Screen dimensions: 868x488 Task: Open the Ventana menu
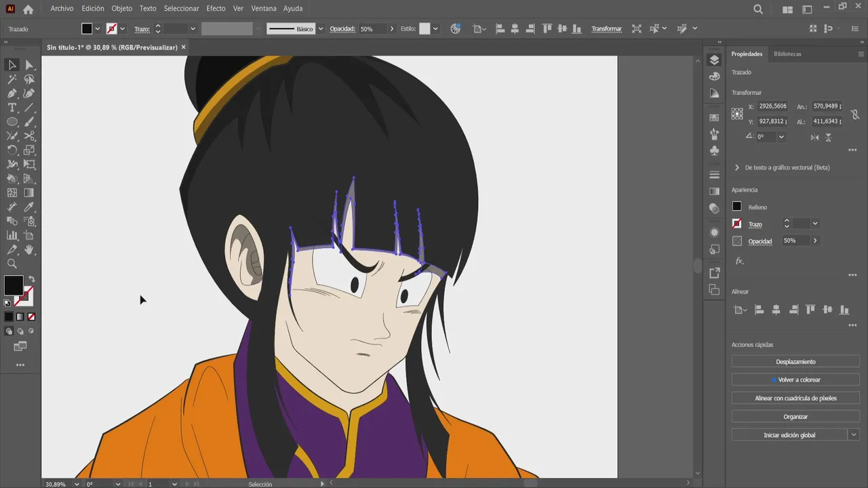point(264,9)
